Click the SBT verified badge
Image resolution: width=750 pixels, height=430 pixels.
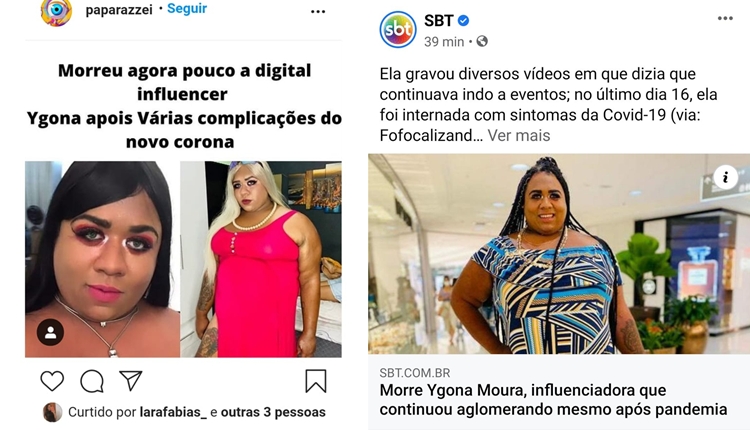pos(463,21)
